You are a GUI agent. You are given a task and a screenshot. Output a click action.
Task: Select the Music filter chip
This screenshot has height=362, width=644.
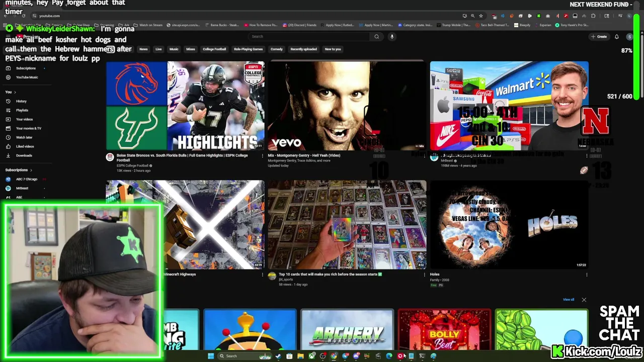point(174,49)
